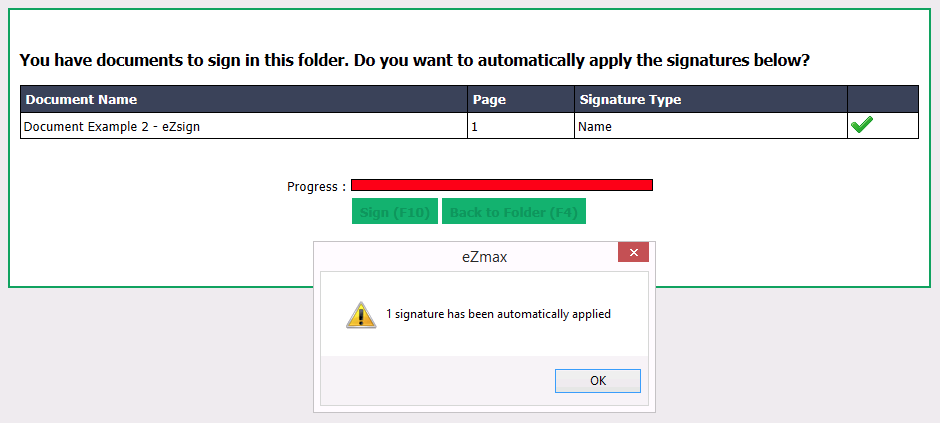Image resolution: width=940 pixels, height=423 pixels.
Task: Click the Sign (F10) button
Action: (394, 212)
